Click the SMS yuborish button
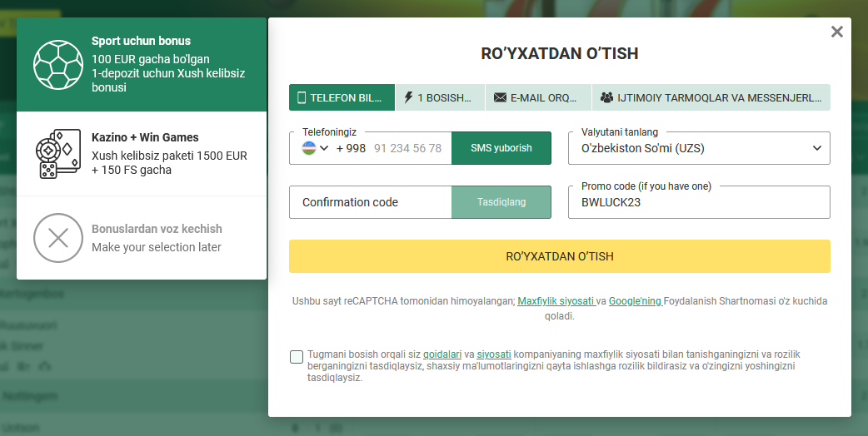The height and width of the screenshot is (436, 868). pos(501,147)
